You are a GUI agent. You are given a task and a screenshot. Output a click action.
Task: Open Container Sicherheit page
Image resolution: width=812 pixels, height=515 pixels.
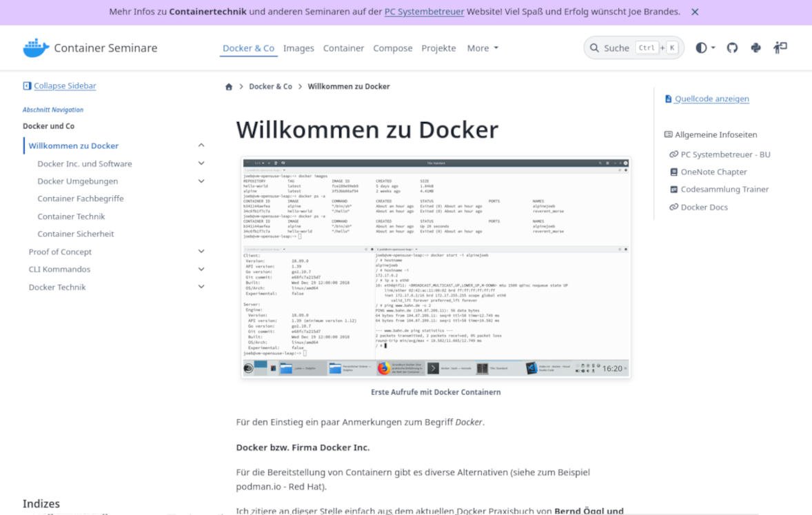[76, 234]
